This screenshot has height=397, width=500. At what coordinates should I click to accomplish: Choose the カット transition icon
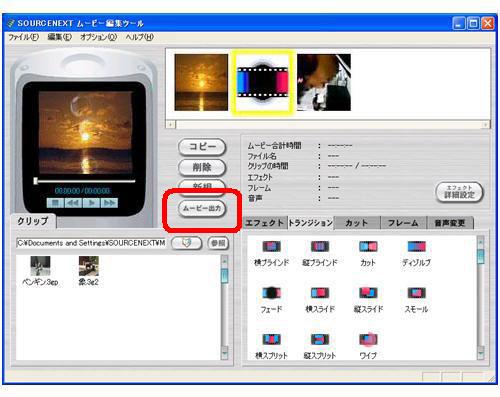coord(368,247)
